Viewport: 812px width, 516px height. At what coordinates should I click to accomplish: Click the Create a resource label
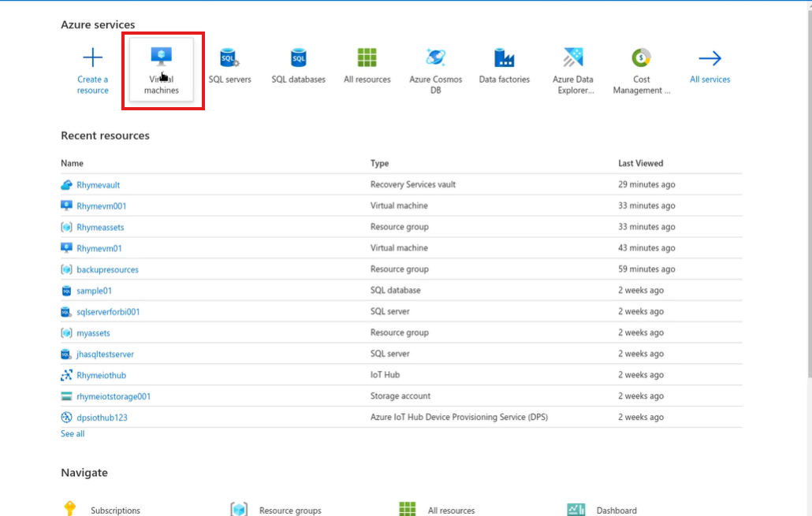(93, 85)
